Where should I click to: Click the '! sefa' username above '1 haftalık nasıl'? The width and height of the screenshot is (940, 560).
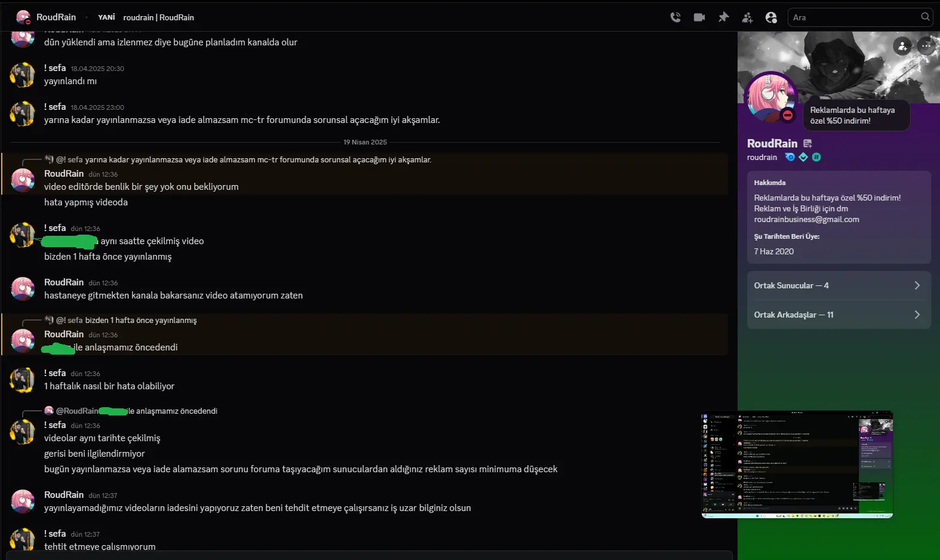point(55,373)
